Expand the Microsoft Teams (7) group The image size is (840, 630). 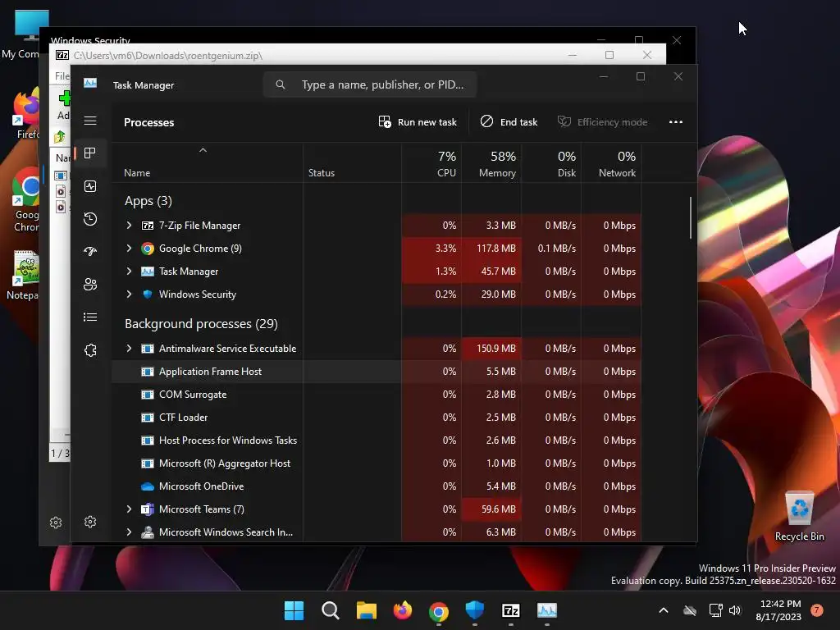pyautogui.click(x=129, y=509)
